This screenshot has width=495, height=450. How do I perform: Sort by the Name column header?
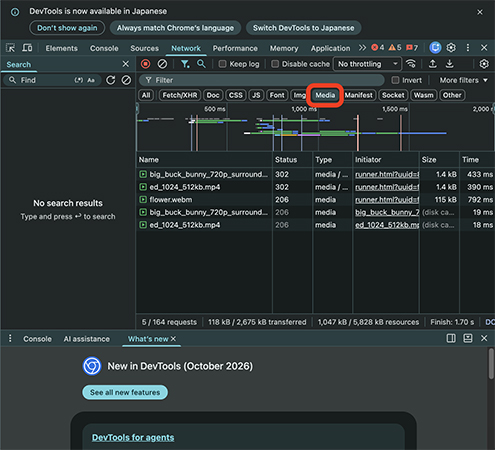[204, 160]
